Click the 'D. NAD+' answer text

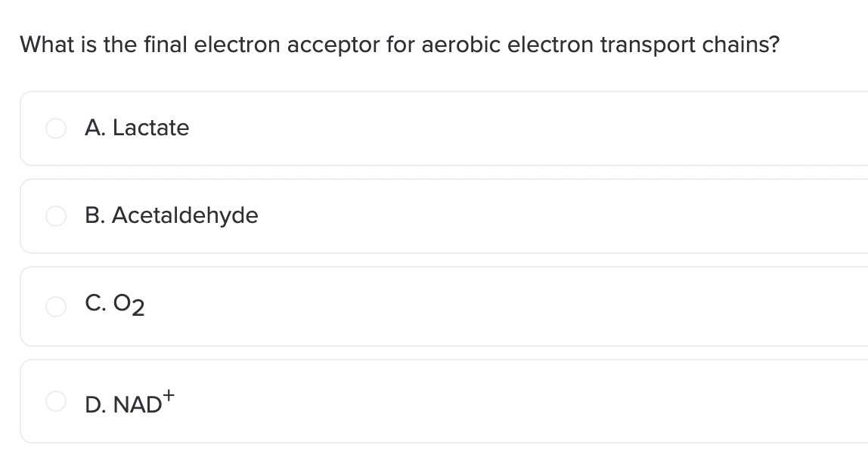129,402
